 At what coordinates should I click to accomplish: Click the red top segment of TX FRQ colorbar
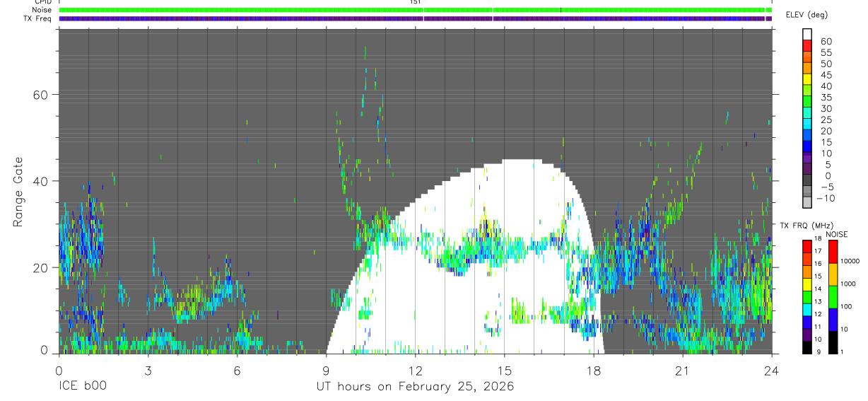[807, 246]
